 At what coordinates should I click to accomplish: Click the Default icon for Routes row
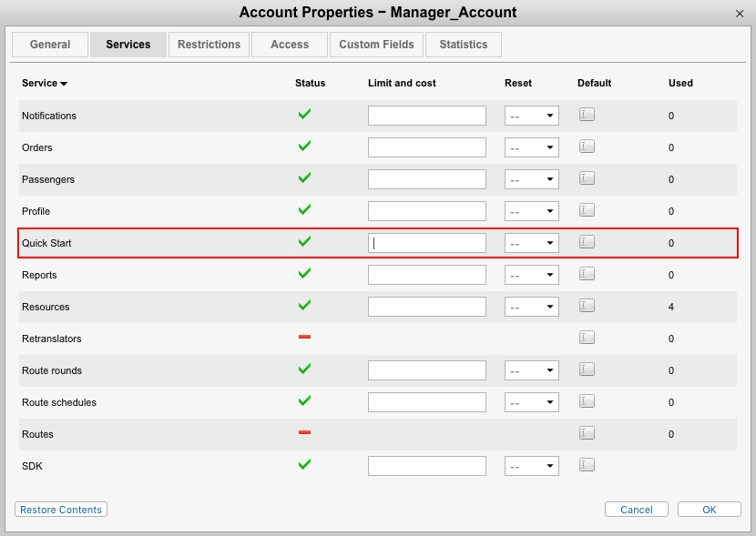(x=587, y=433)
